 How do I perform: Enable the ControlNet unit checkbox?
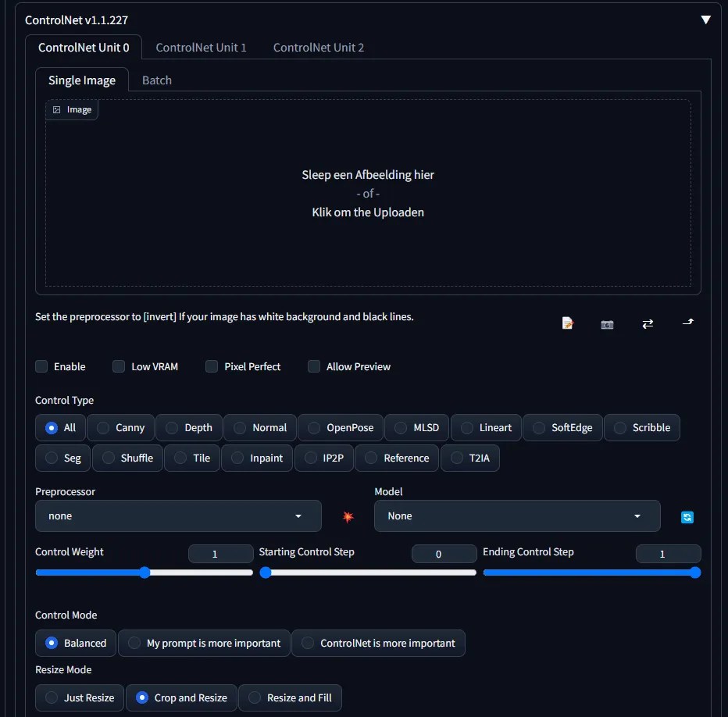(x=41, y=366)
